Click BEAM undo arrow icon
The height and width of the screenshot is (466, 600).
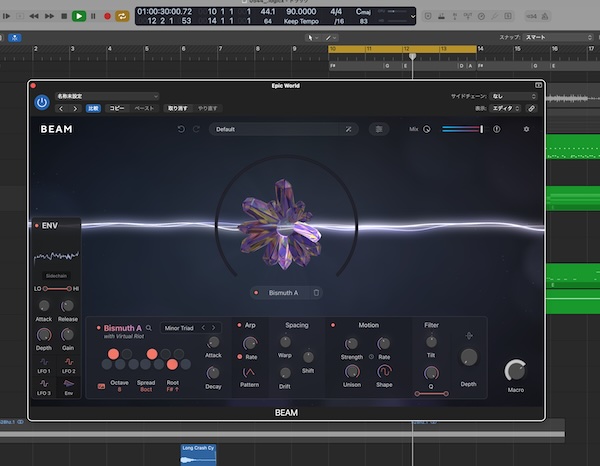pyautogui.click(x=181, y=129)
